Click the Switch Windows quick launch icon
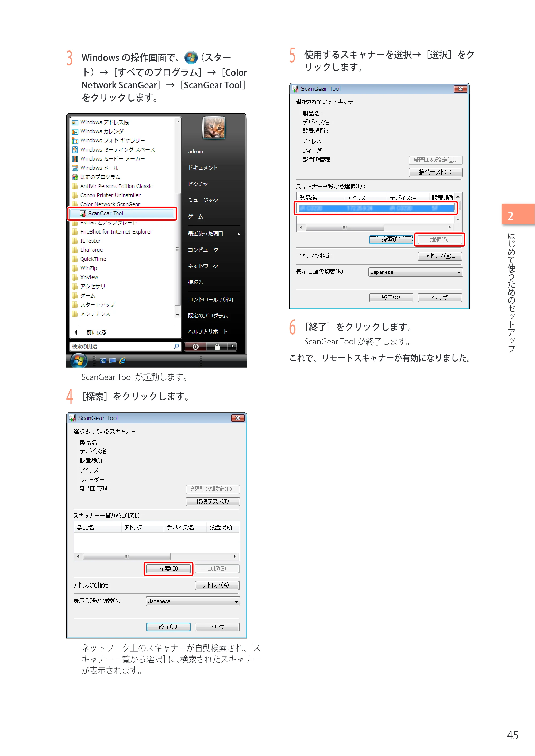The height and width of the screenshot is (756, 535). point(103,361)
